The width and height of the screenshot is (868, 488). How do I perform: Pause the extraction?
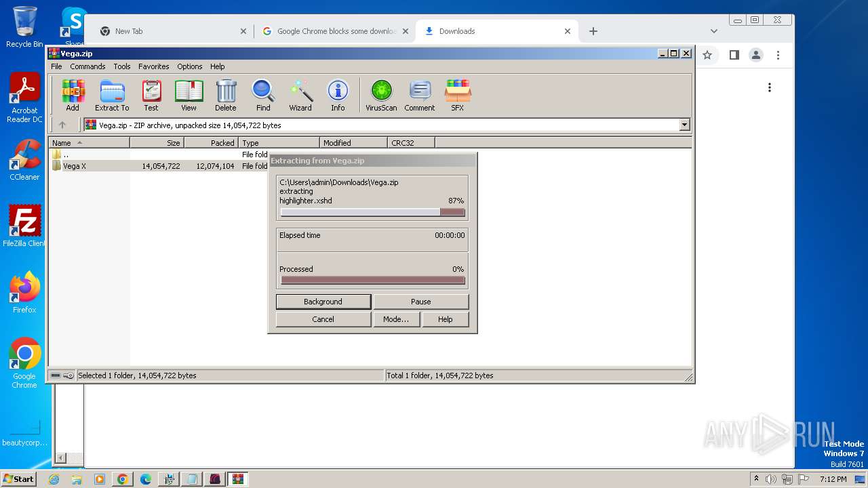click(x=420, y=302)
